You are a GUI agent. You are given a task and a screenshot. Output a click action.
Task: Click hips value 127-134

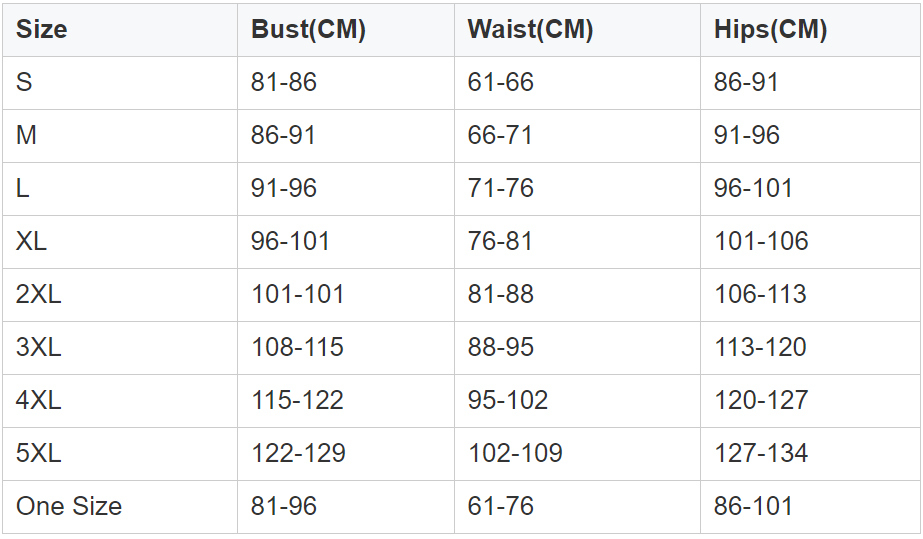pyautogui.click(x=760, y=453)
